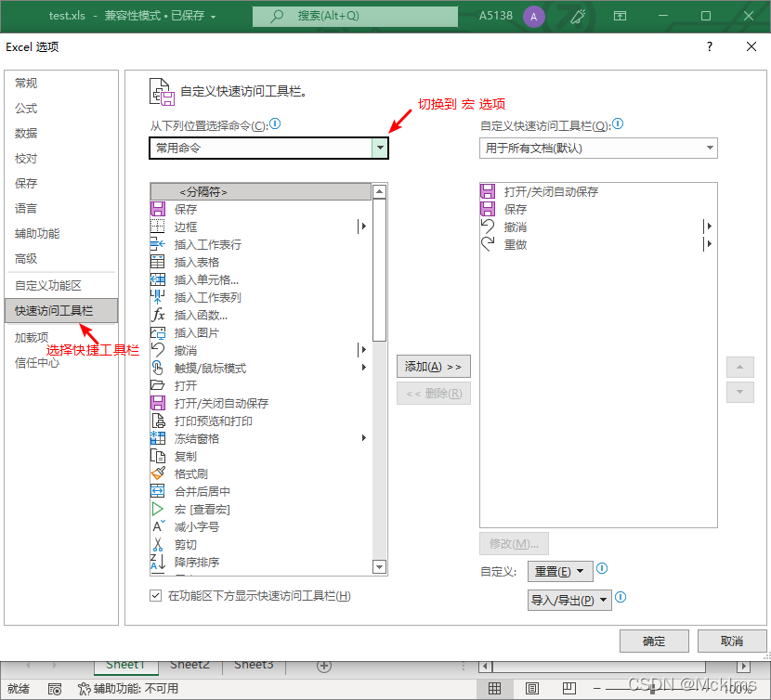
Task: Pick 打开/关闭自动保存 icon in left list
Action: [157, 403]
